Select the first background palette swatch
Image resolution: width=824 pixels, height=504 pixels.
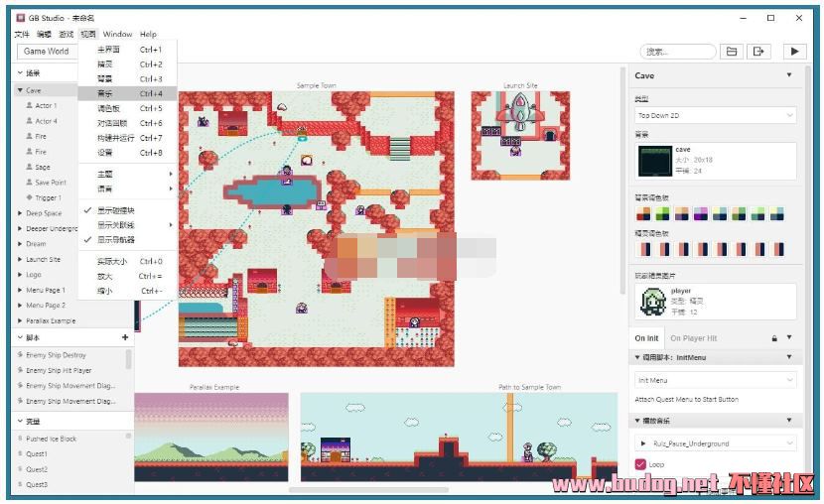pos(641,213)
